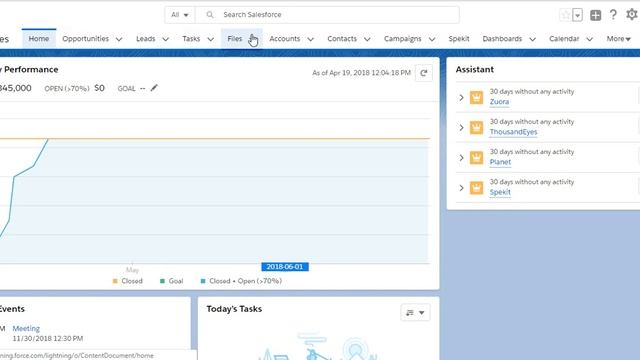Open the Leads tab
The width and height of the screenshot is (640, 360).
(146, 39)
